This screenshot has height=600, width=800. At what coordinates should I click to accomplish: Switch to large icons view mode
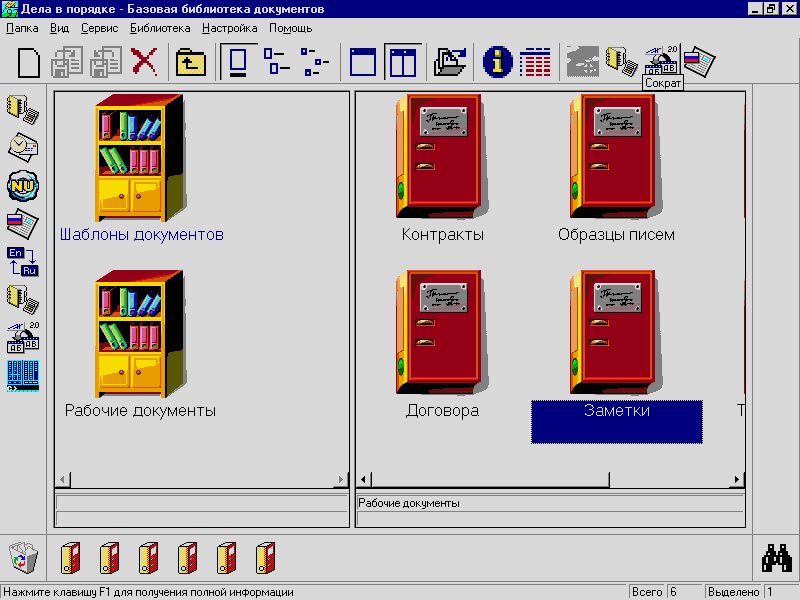[x=238, y=63]
